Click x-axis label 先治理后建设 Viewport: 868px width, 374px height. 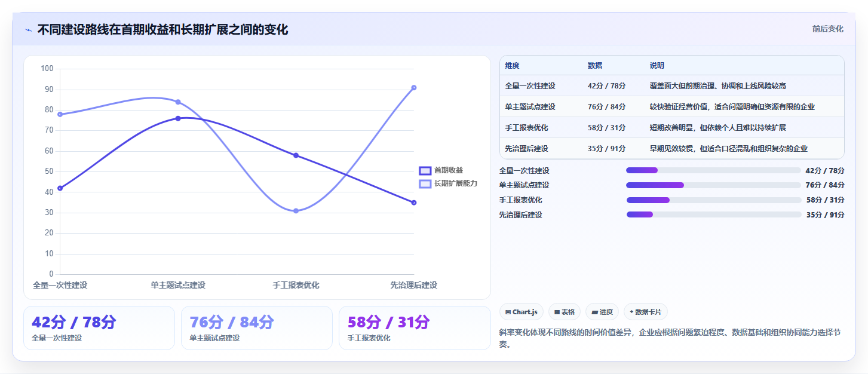[413, 286]
